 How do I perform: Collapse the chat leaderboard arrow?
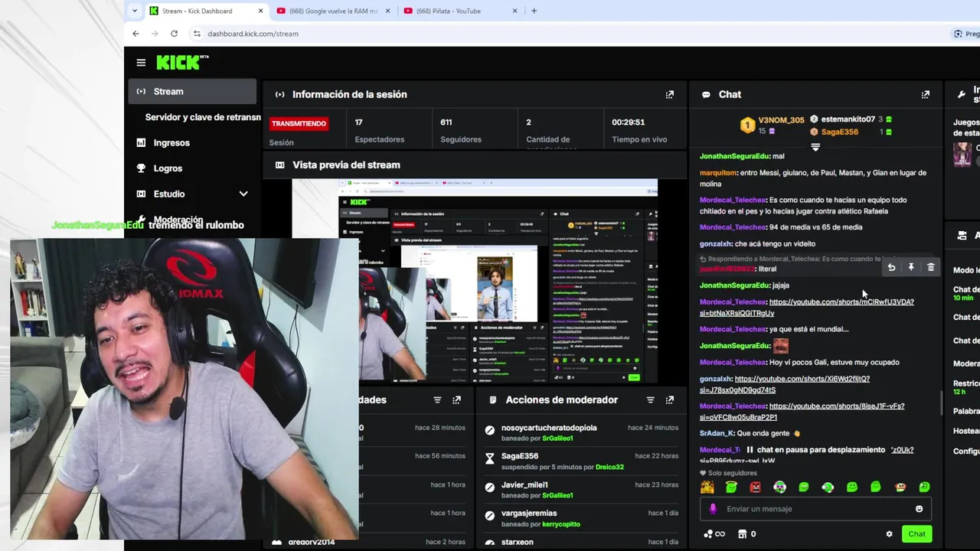(815, 147)
